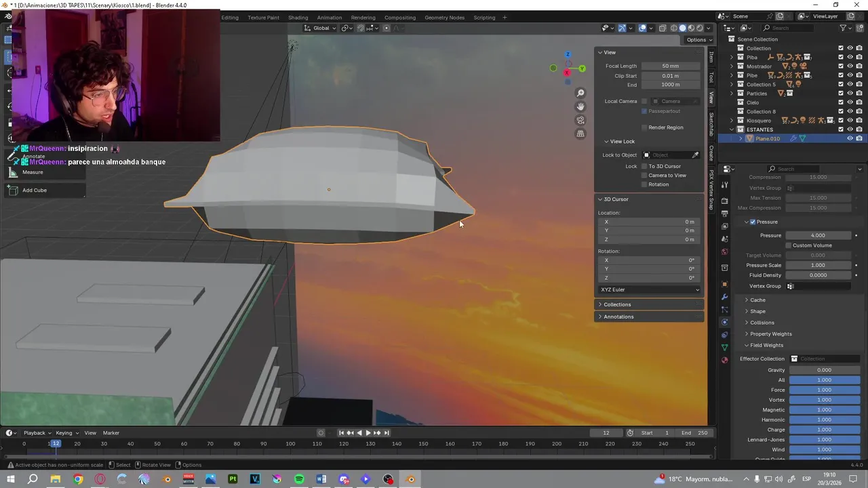Toggle show gizmo button in header
868x488 pixels.
click(x=622, y=28)
